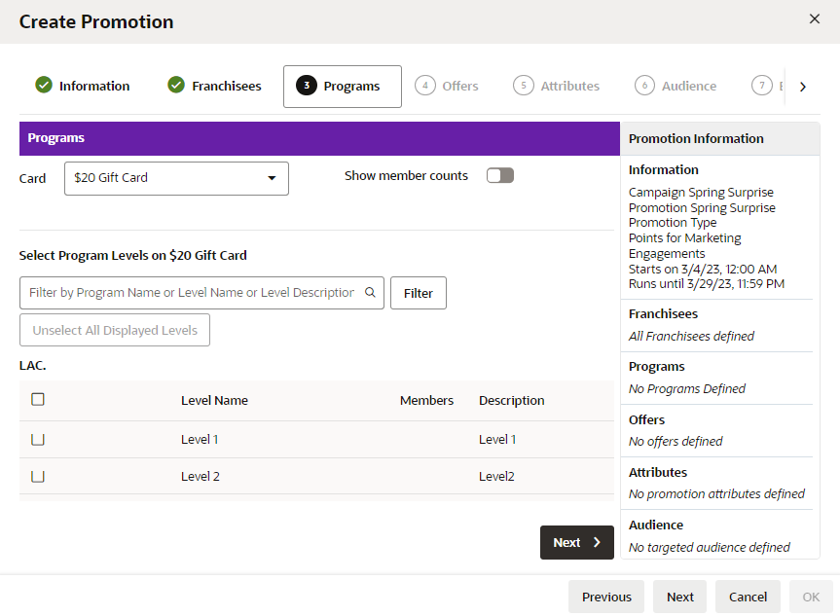Click the step 5 circle icon for Attributes
The image size is (840, 616).
[x=524, y=86]
